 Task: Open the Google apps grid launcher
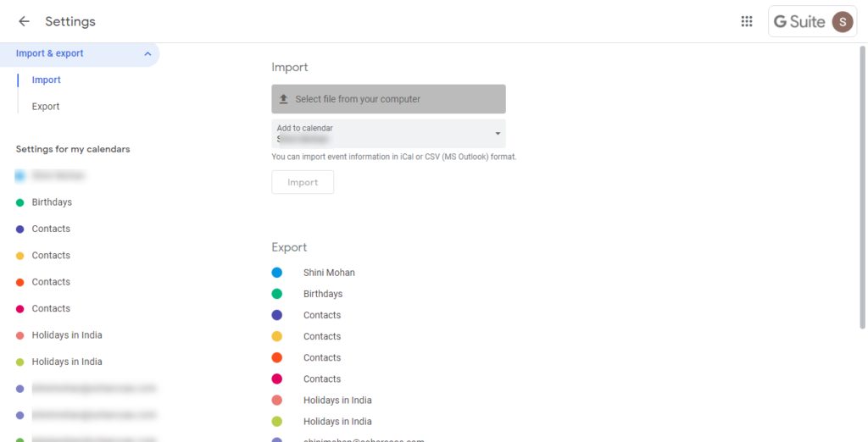(x=747, y=22)
